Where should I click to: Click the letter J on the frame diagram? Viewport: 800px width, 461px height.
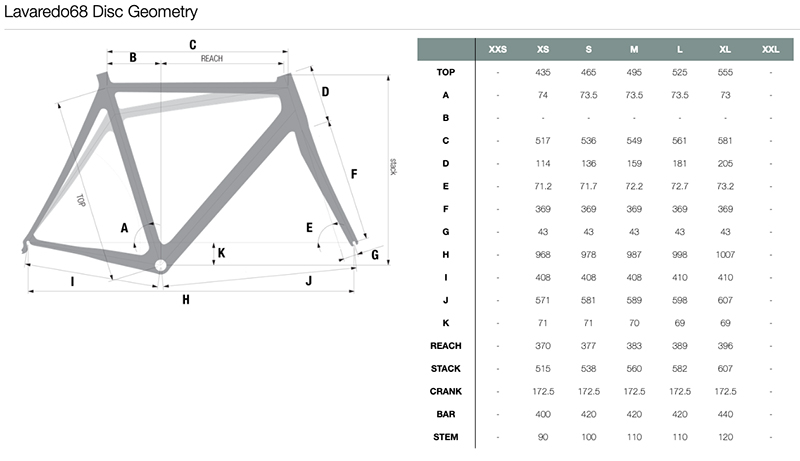[309, 281]
